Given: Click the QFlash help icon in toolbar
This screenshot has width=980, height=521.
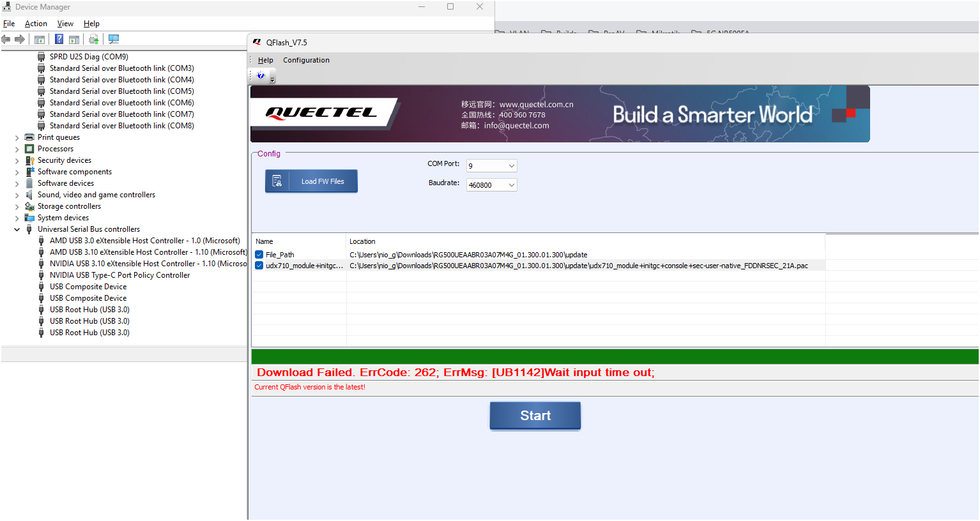Looking at the screenshot, I should point(261,75).
